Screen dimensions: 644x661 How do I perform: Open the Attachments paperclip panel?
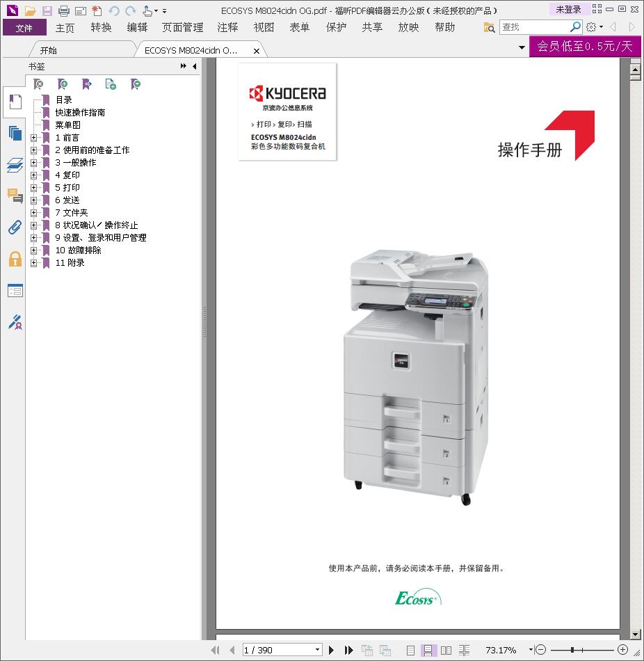[x=15, y=228]
